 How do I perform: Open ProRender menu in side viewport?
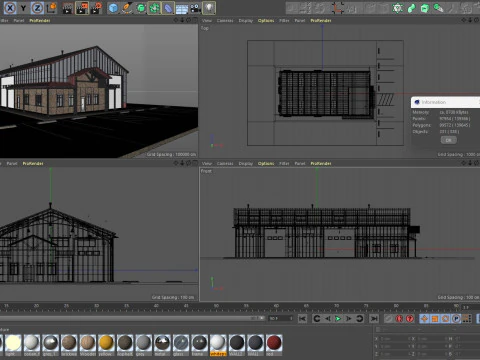[x=33, y=163]
